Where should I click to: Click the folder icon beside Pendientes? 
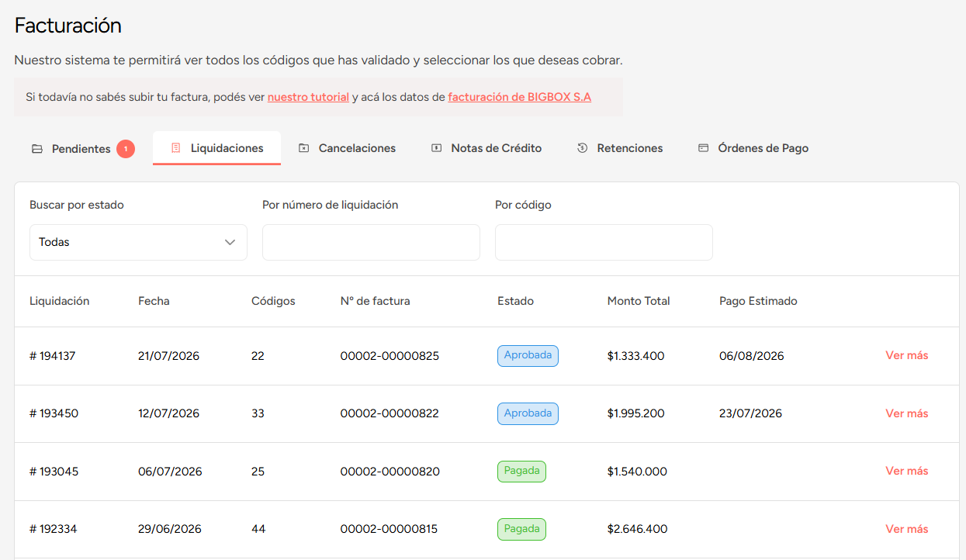(36, 148)
